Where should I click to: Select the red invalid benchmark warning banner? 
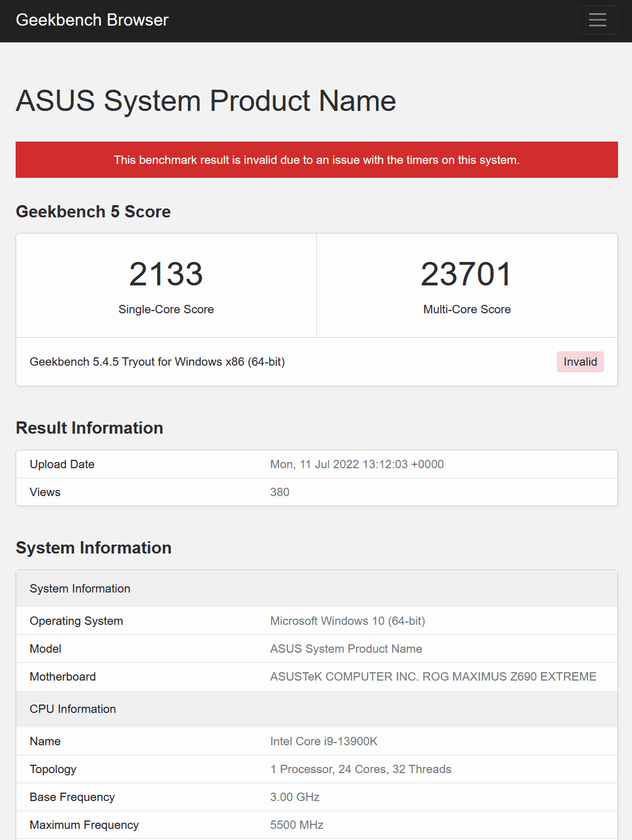point(317,160)
